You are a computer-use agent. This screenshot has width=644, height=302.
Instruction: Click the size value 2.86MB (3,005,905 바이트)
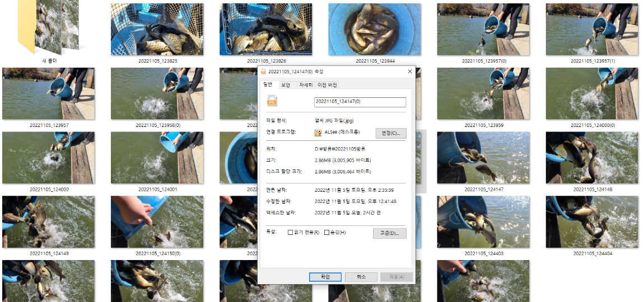[343, 160]
